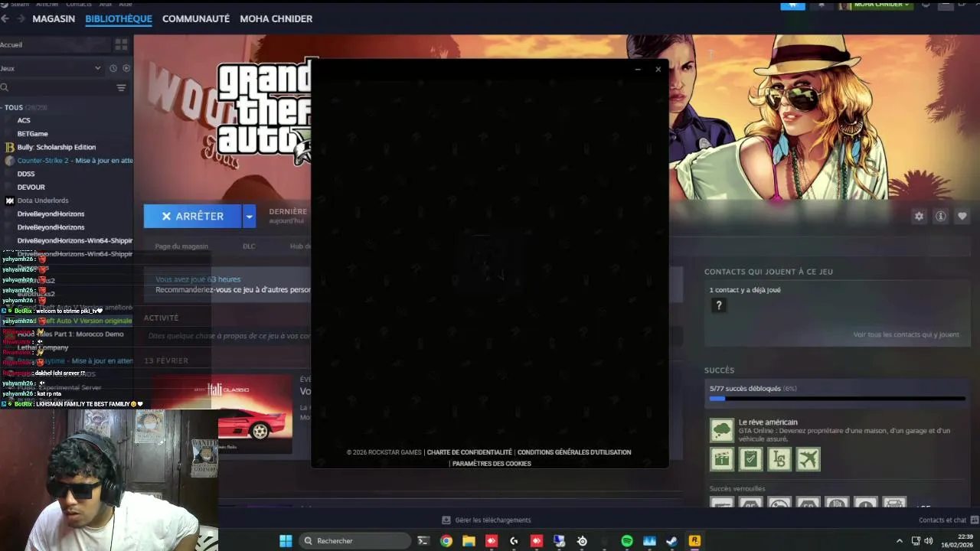Click the unknown contact question mark avatar
980x551 pixels.
click(x=718, y=305)
